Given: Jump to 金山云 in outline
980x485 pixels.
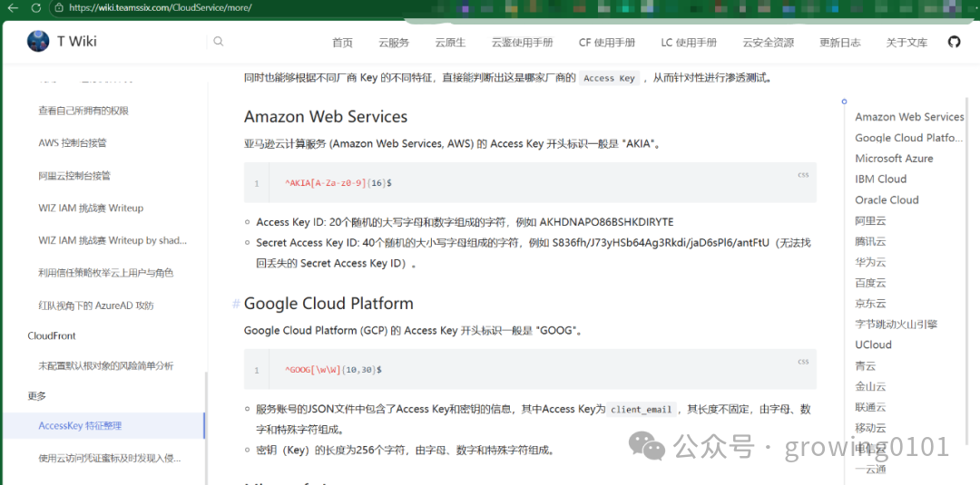Looking at the screenshot, I should [870, 386].
